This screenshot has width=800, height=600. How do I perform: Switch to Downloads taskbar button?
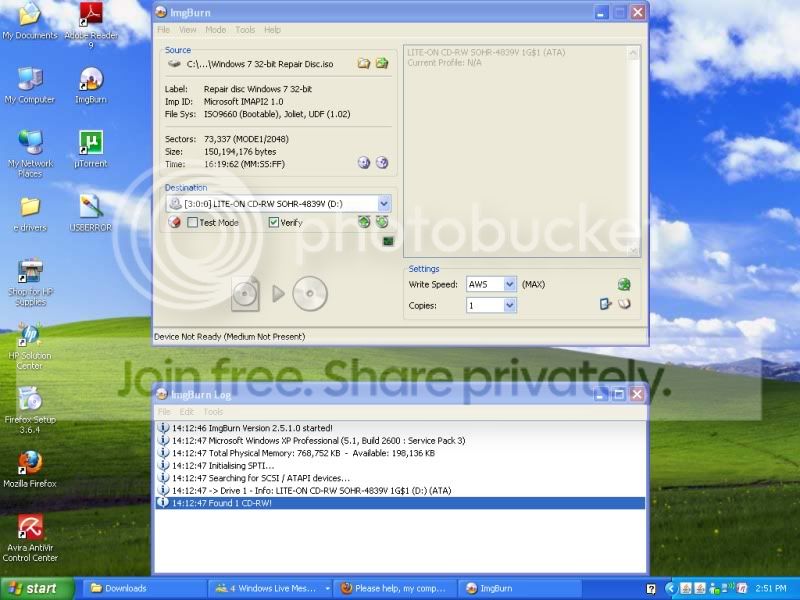click(145, 588)
